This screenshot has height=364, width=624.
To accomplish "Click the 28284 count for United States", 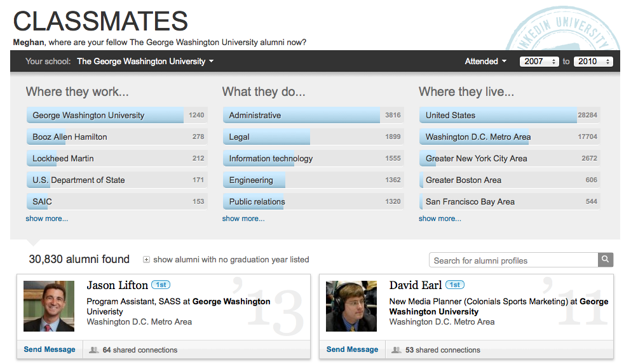I will point(587,115).
